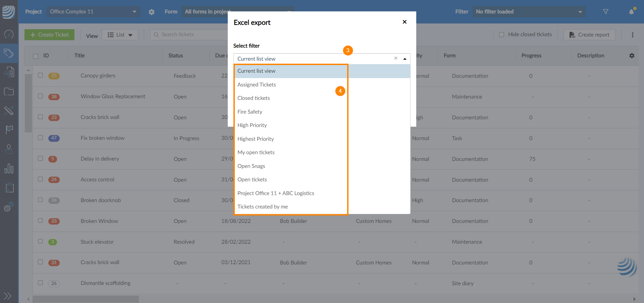This screenshot has width=644, height=303.
Task: Select Fire Safety filter option
Action: click(x=250, y=112)
